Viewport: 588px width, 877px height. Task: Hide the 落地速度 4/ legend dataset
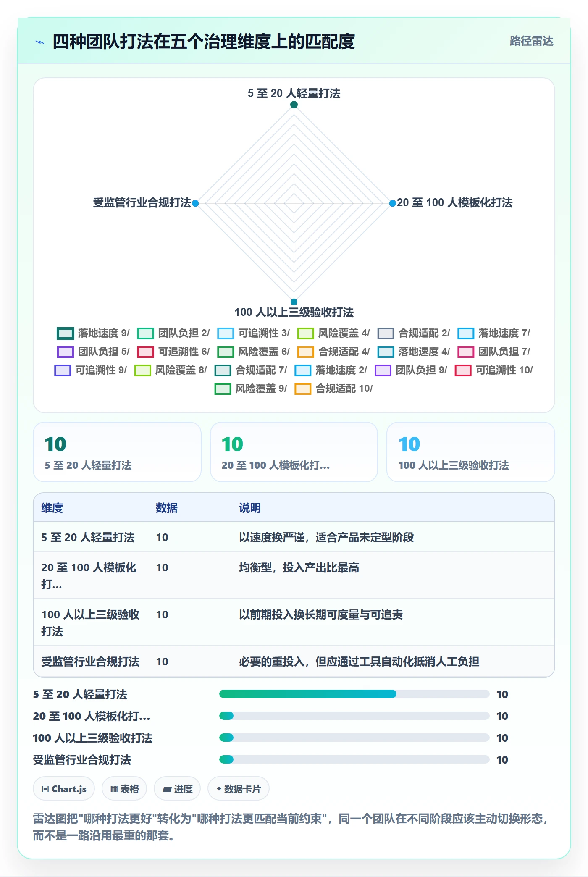tap(414, 352)
